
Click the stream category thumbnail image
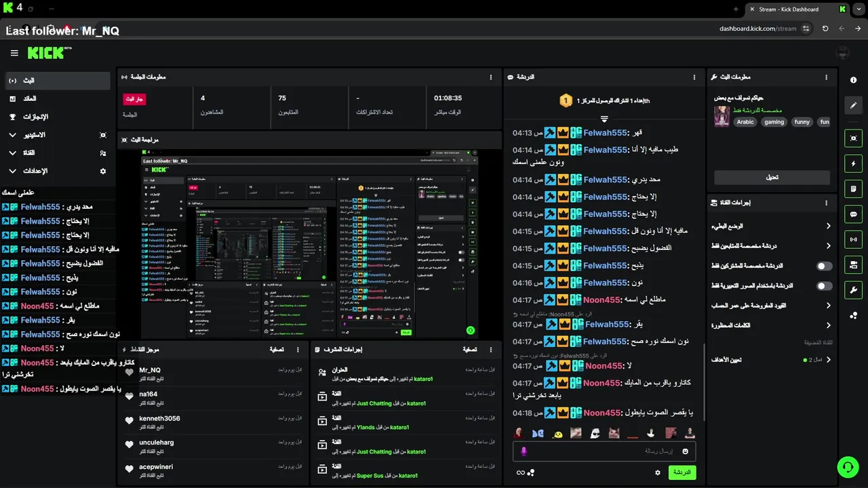click(722, 116)
